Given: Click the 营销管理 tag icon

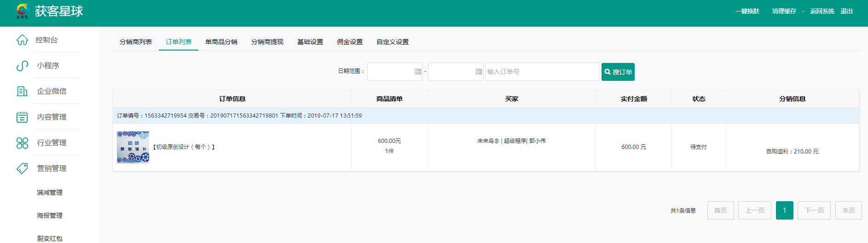Looking at the screenshot, I should click(22, 169).
